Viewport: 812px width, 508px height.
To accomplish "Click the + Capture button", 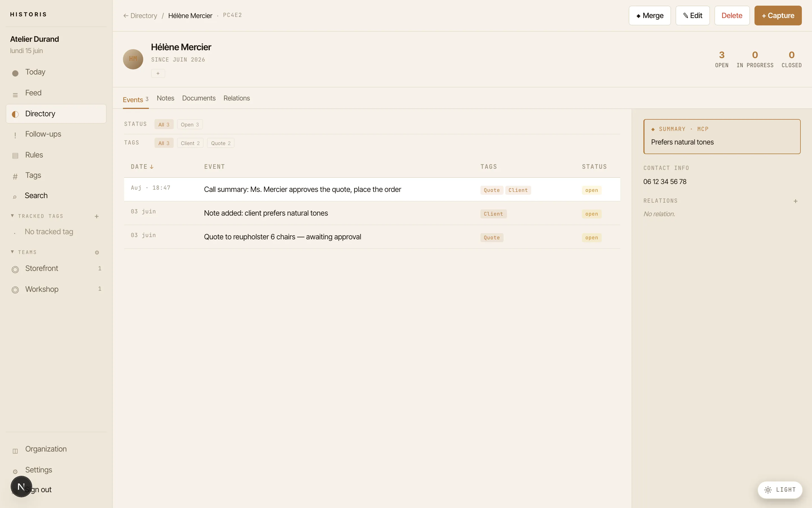I will pyautogui.click(x=778, y=16).
